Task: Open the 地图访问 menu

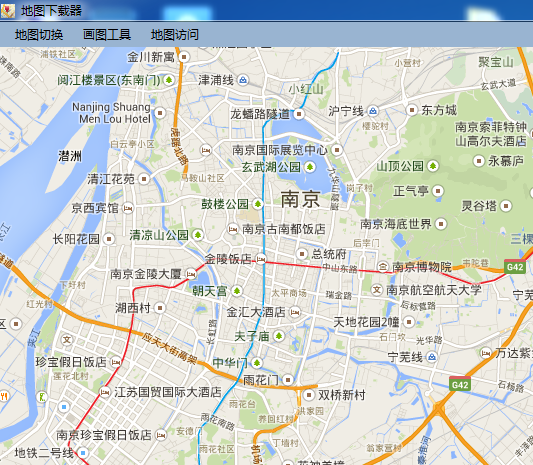Action: [x=175, y=35]
